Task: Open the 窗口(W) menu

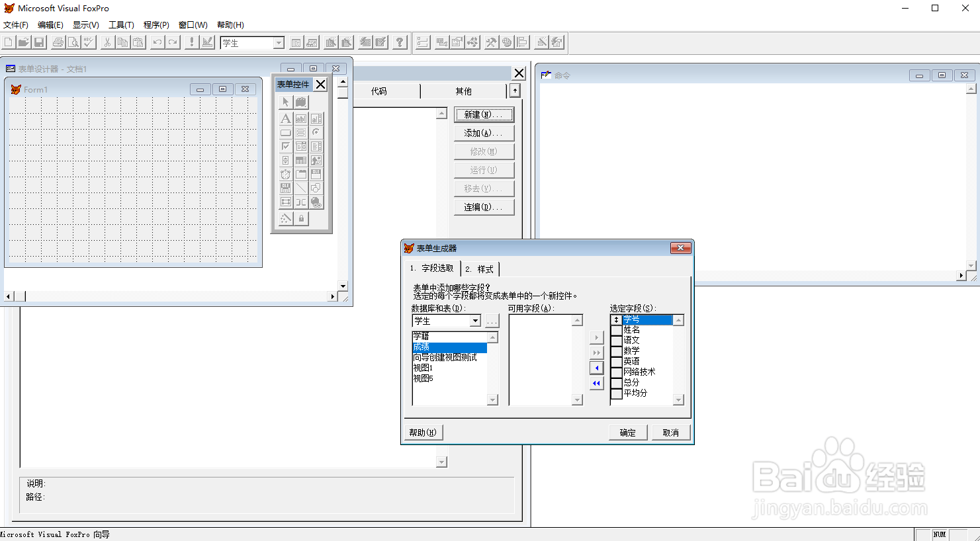Action: point(193,25)
